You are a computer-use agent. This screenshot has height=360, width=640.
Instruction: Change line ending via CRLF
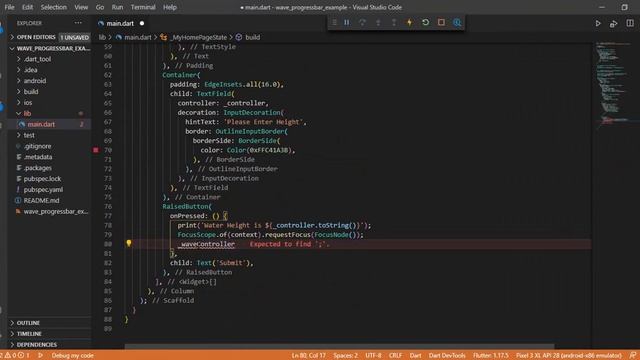[395, 356]
